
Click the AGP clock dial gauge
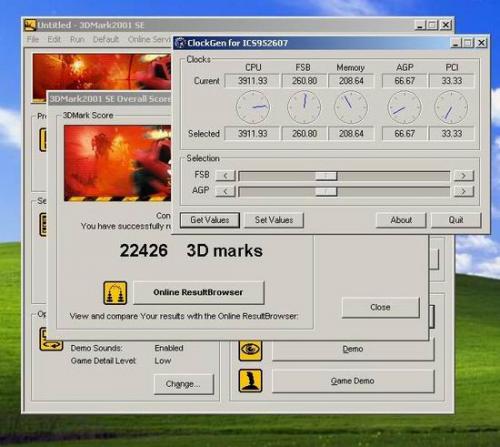point(404,107)
